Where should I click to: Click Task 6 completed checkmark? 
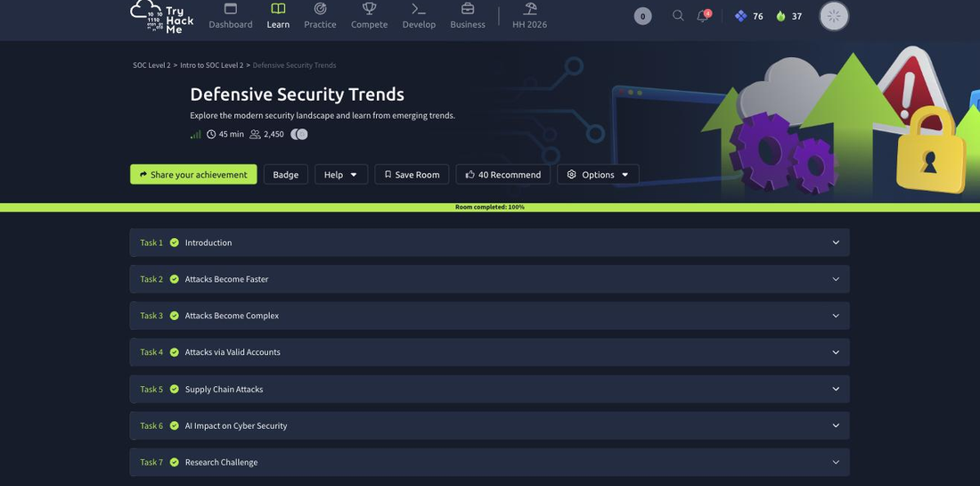[175, 425]
